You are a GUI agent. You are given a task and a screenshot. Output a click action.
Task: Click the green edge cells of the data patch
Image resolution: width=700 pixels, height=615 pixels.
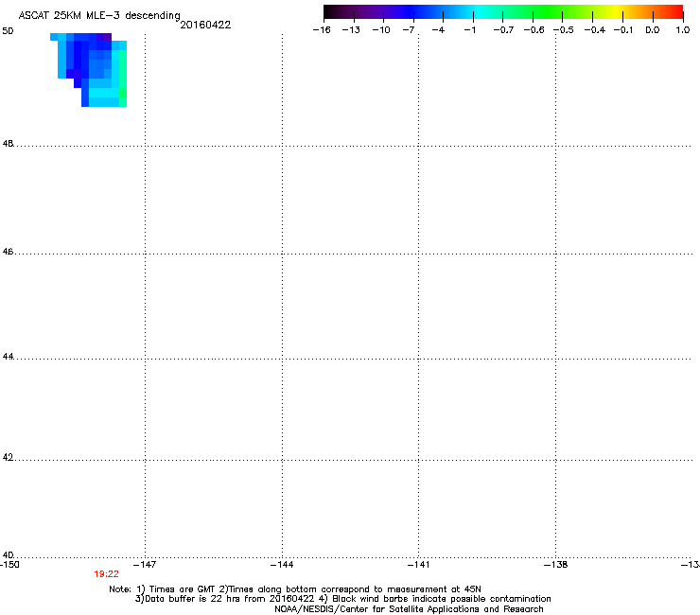click(x=123, y=79)
